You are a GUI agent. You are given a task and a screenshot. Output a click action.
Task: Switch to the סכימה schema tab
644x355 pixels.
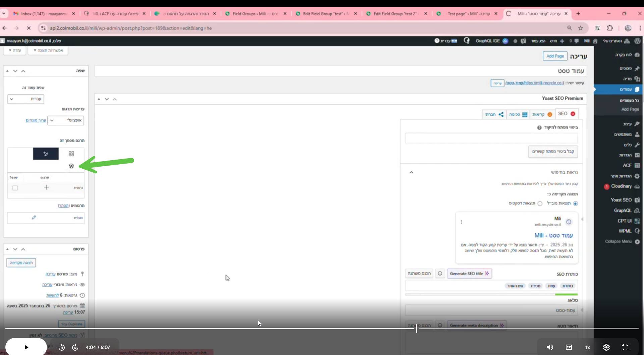(x=518, y=114)
